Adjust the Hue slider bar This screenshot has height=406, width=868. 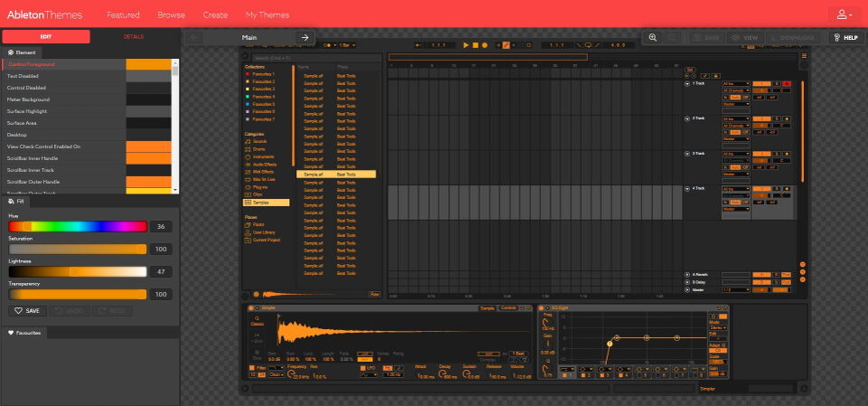point(78,227)
